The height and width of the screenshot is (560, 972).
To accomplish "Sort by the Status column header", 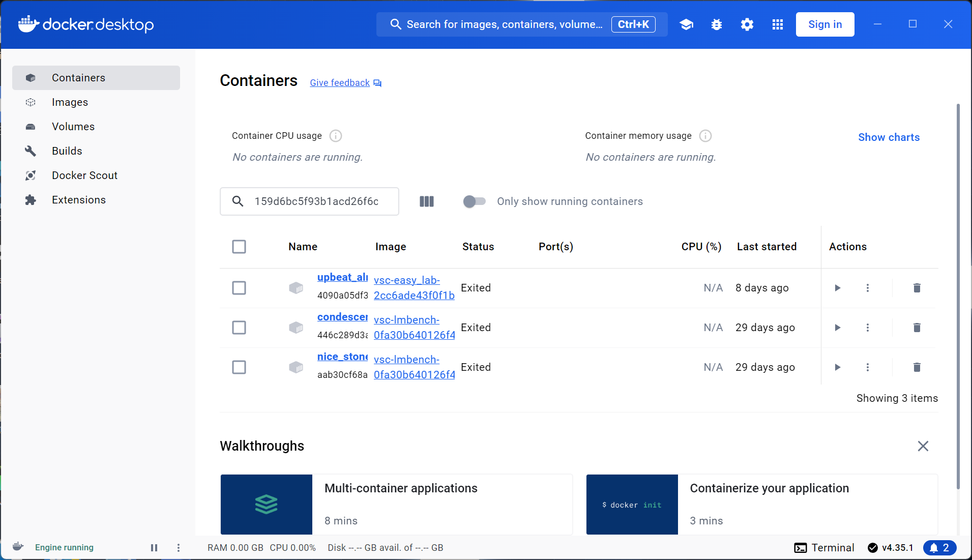I will click(478, 247).
